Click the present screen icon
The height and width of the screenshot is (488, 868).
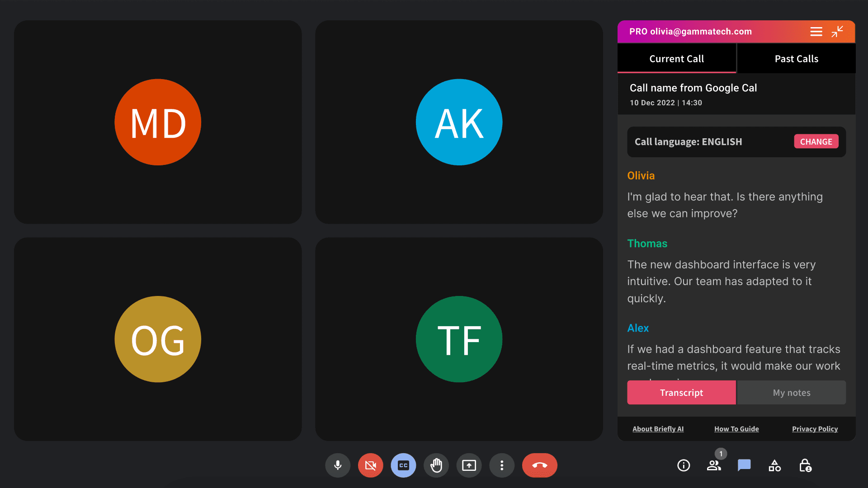(469, 465)
